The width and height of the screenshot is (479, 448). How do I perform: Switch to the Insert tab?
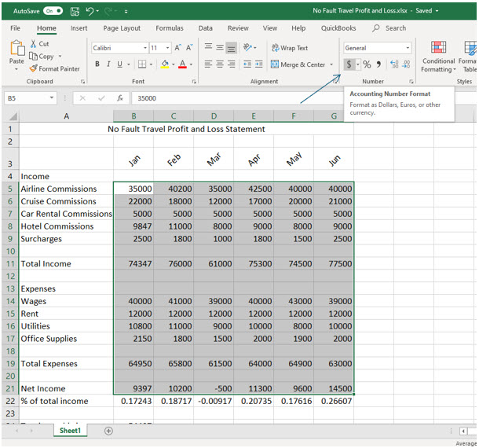pyautogui.click(x=79, y=28)
